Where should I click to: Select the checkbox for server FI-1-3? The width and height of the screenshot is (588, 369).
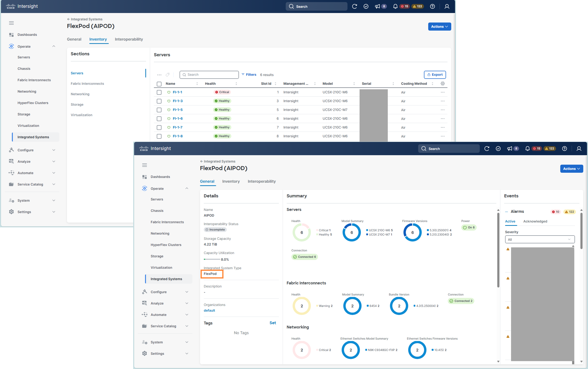click(159, 101)
